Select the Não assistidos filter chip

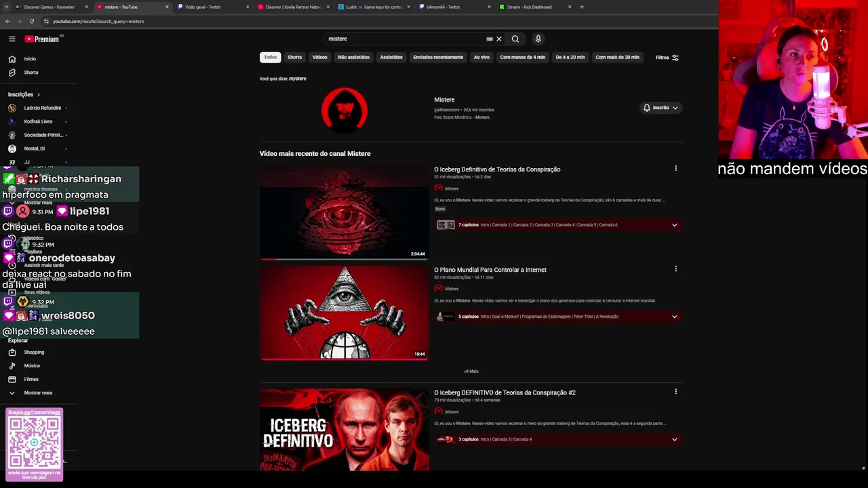coord(354,57)
